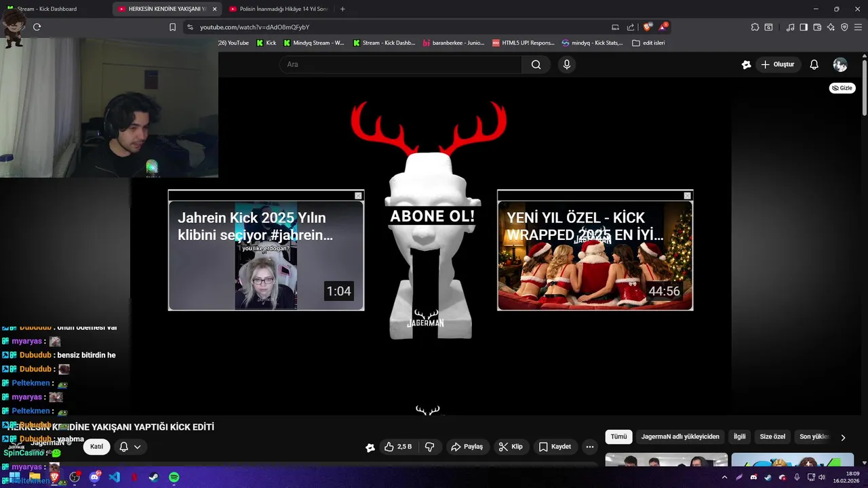868x488 pixels.
Task: Open YouTube notifications bell
Action: point(814,64)
